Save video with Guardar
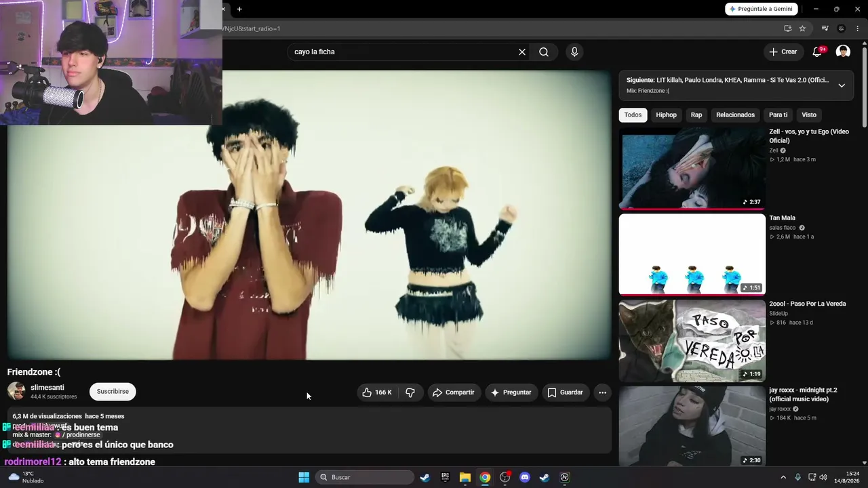The image size is (868, 488). point(565,392)
